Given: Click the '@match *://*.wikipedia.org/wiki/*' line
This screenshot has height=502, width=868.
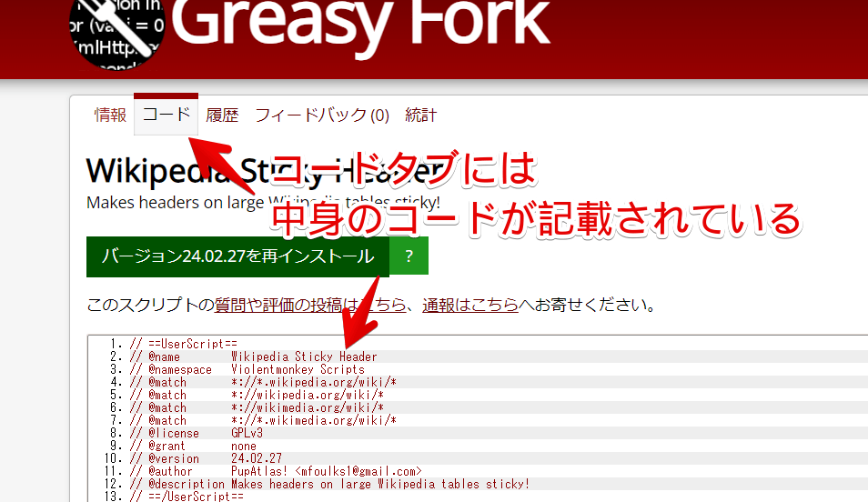Looking at the screenshot, I should (263, 382).
